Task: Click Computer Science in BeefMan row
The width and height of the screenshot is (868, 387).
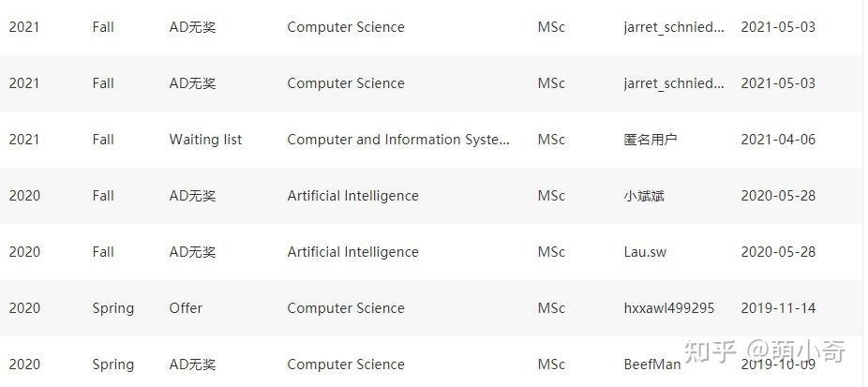Action: tap(346, 365)
